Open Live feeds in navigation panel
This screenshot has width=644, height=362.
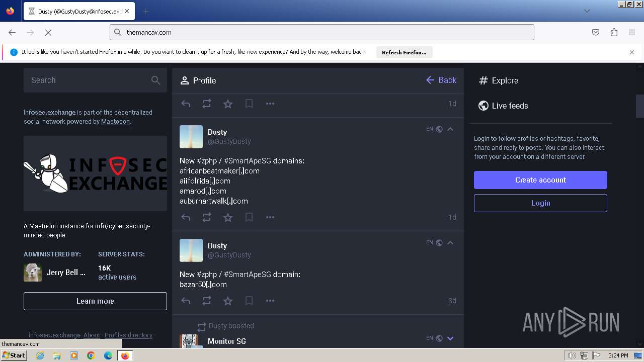503,106
